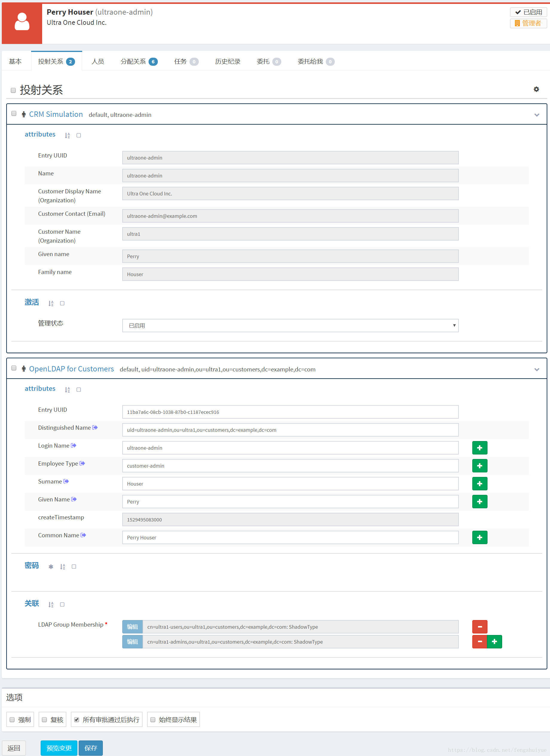The height and width of the screenshot is (756, 550).
Task: Click the 保存 button
Action: tap(91, 748)
